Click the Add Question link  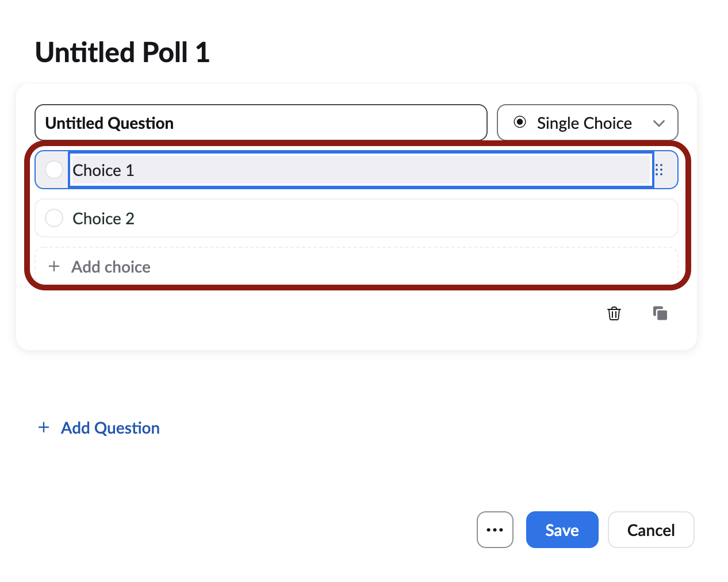tap(110, 427)
